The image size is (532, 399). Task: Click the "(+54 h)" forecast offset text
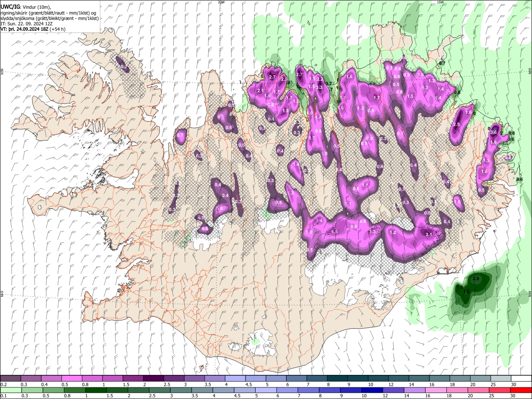[57, 30]
